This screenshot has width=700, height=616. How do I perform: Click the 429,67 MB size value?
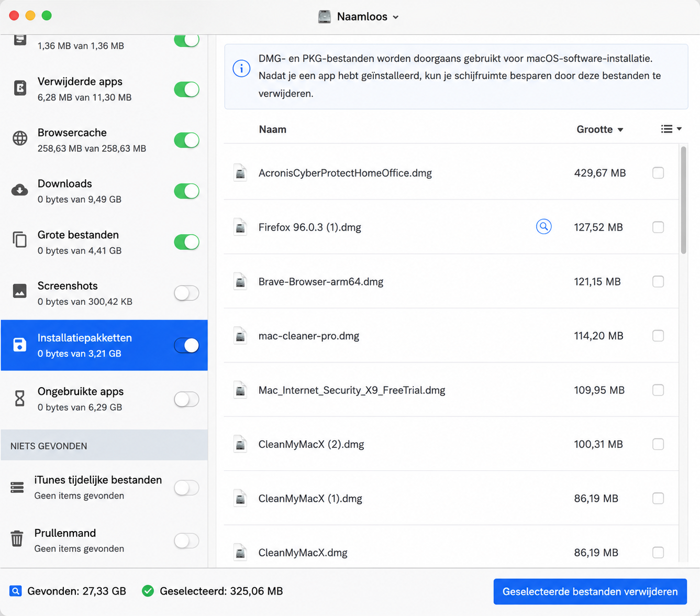(x=600, y=173)
